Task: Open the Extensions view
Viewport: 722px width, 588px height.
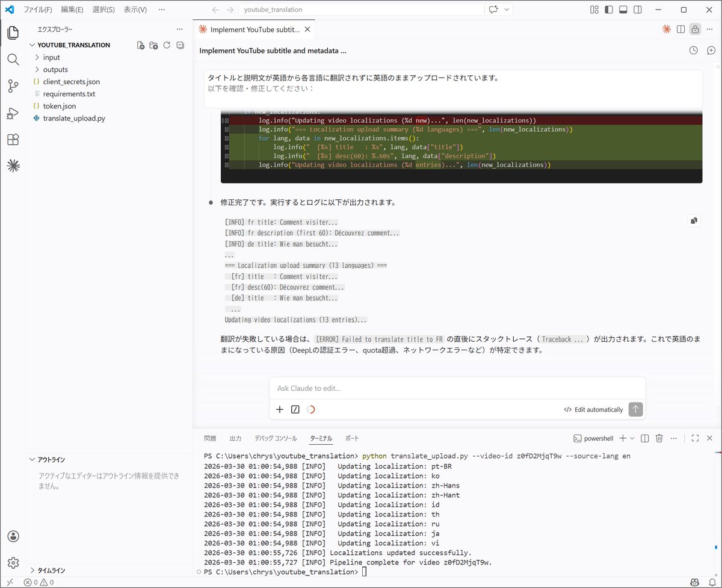Action: tap(13, 140)
